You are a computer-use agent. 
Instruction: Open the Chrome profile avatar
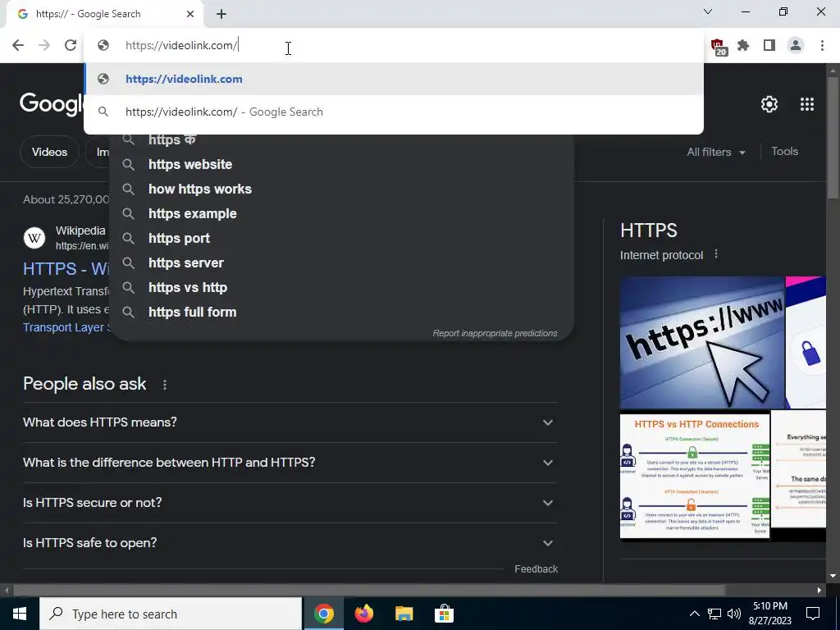point(796,46)
